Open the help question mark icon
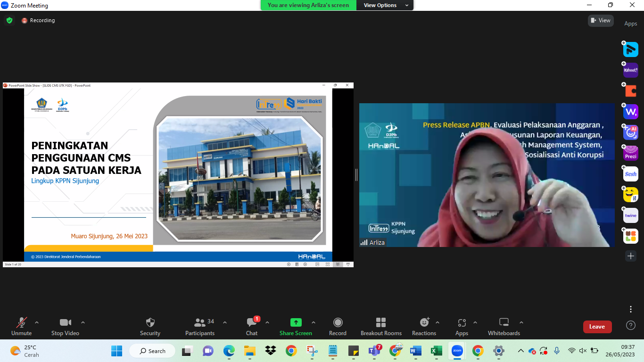Viewport: 644px width, 362px height. coord(631,325)
